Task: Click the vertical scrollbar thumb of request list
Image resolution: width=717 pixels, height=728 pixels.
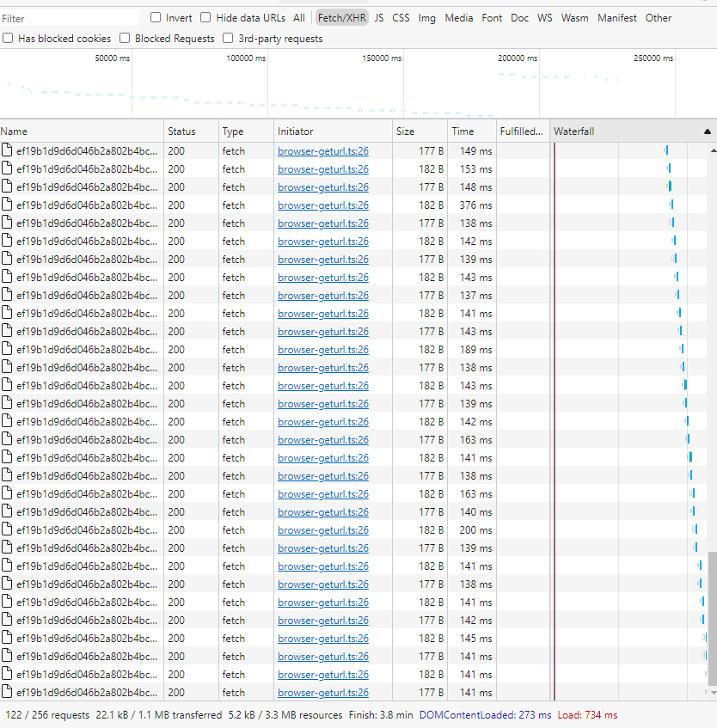Action: pos(713,619)
